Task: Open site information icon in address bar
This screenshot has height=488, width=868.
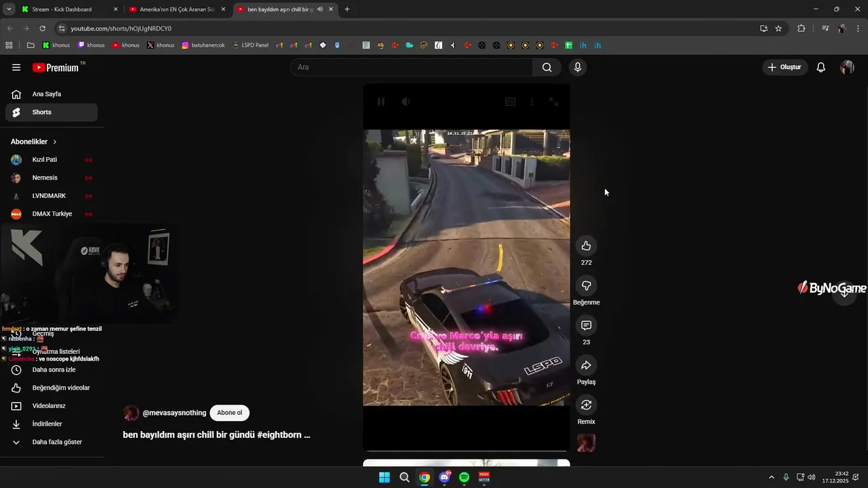Action: pos(62,28)
